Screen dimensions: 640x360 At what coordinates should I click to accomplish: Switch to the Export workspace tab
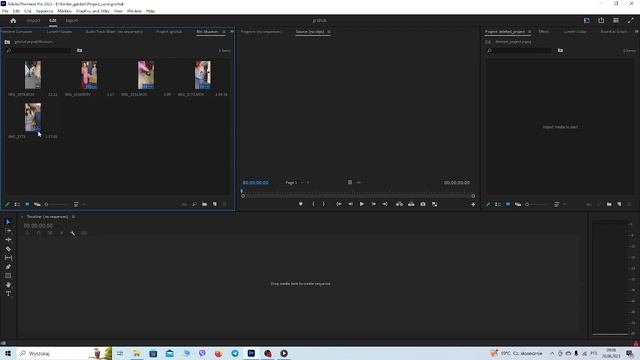pos(71,20)
